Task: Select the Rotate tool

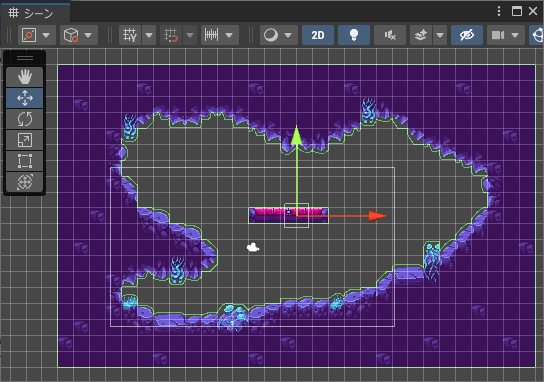Action: 25,119
